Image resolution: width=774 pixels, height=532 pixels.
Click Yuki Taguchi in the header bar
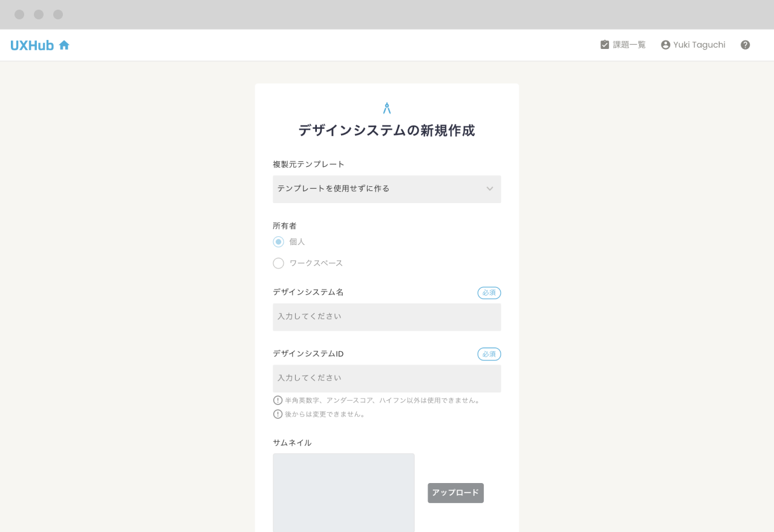pos(700,44)
